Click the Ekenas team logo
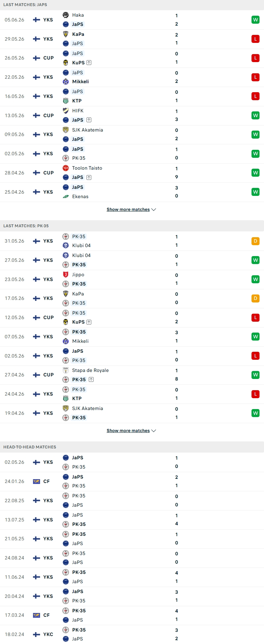This screenshot has width=264, height=644. [66, 197]
